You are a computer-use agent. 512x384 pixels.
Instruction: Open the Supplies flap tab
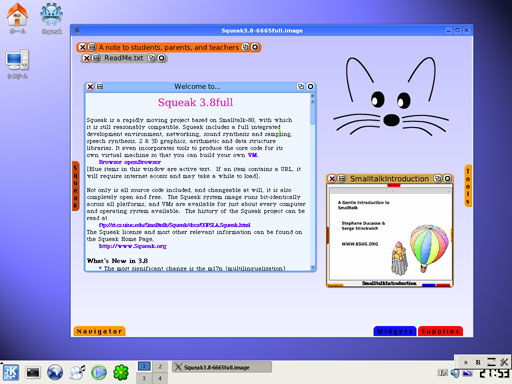(x=440, y=331)
